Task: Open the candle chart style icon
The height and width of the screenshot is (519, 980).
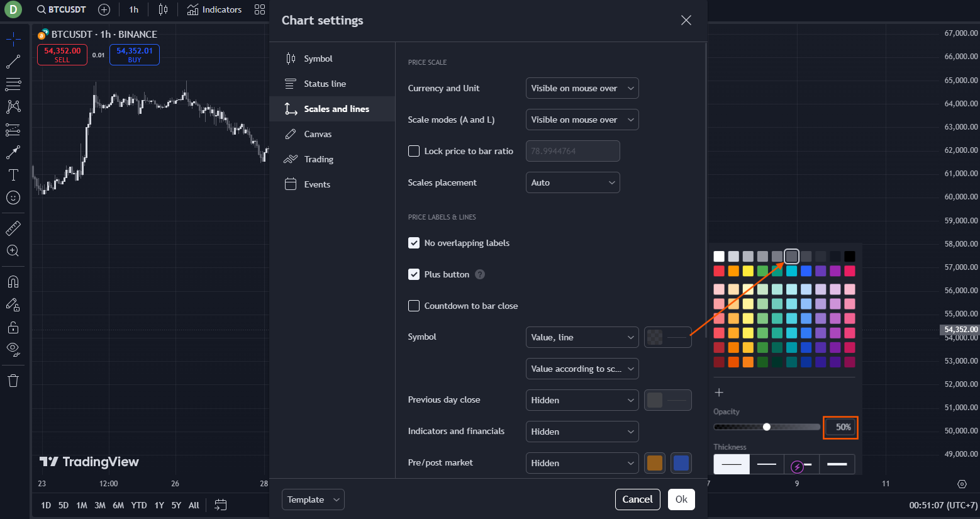Action: coord(163,9)
